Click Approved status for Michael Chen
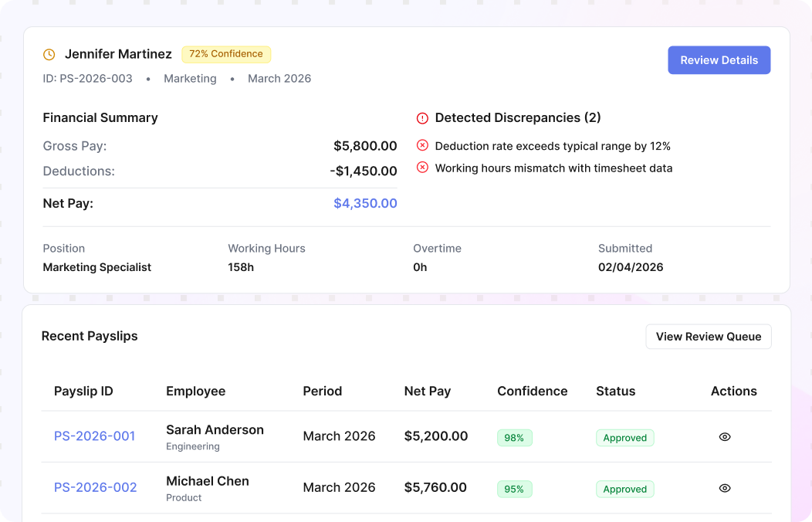Screen dimensions: 812x522 (624, 489)
